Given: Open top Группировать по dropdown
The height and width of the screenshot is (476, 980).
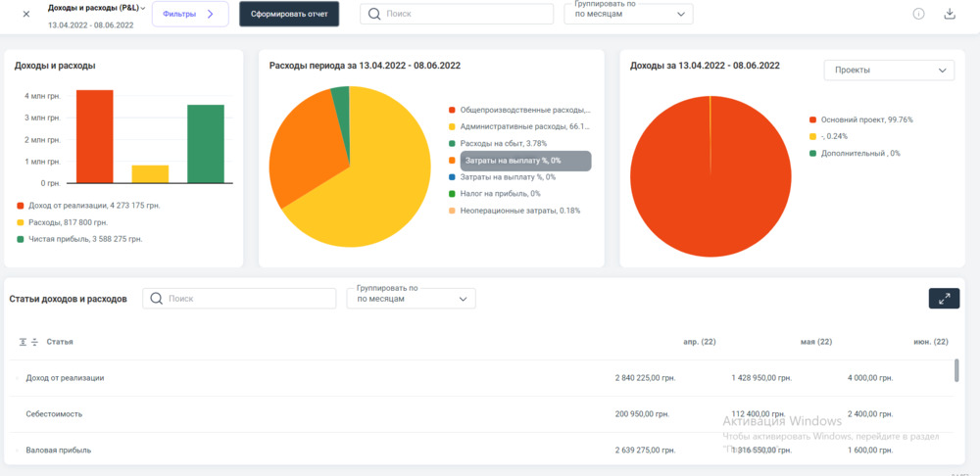Looking at the screenshot, I should point(628,14).
